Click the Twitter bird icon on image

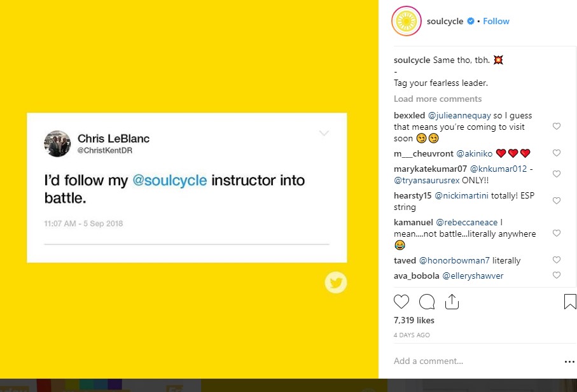pyautogui.click(x=336, y=283)
